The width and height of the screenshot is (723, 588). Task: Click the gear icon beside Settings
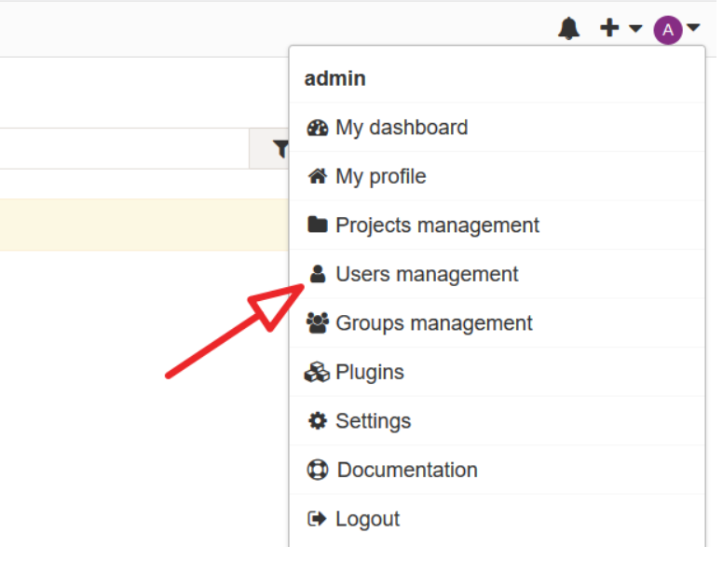318,421
